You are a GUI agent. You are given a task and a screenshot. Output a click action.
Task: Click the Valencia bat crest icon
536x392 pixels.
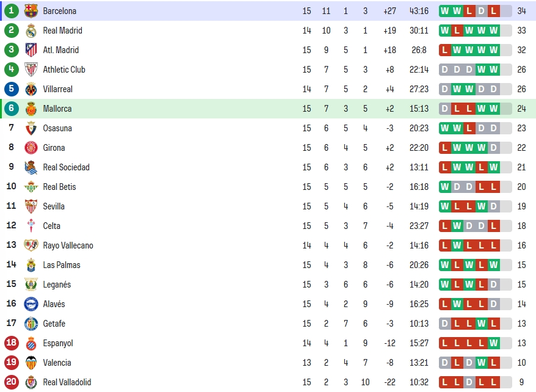pos(31,363)
